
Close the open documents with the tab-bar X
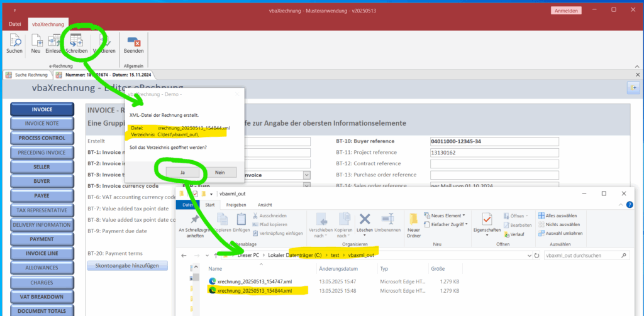(x=638, y=75)
